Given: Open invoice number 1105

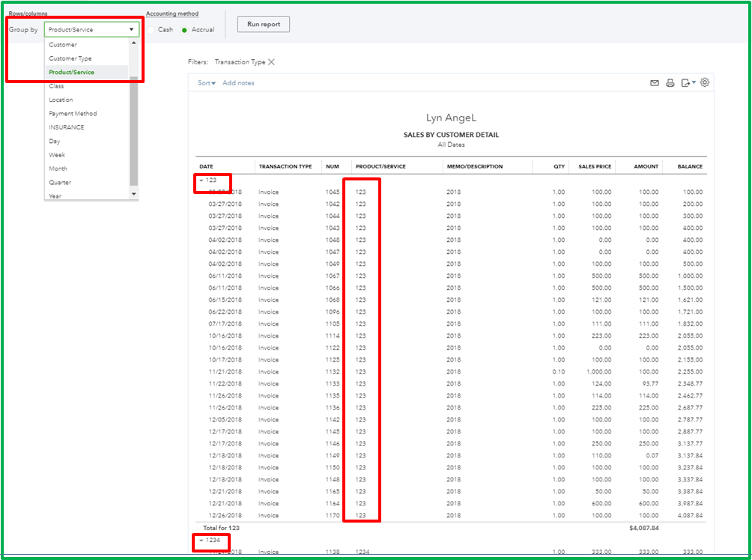Looking at the screenshot, I should [x=333, y=323].
